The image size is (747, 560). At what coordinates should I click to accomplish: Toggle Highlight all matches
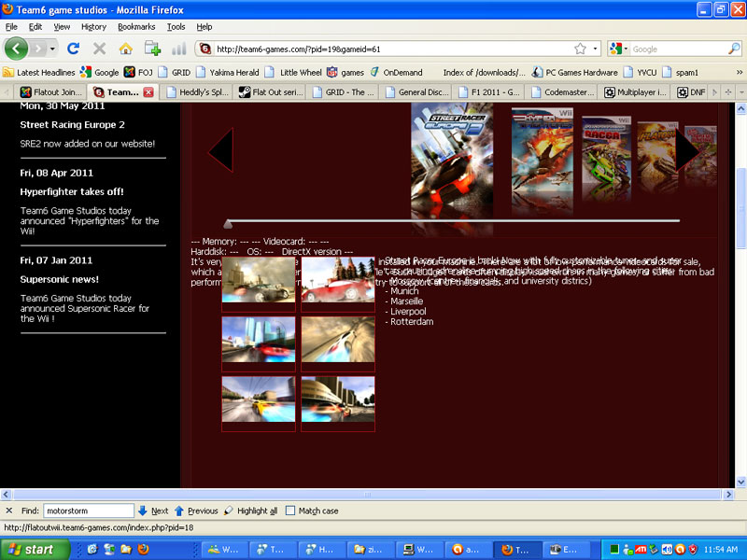(250, 511)
